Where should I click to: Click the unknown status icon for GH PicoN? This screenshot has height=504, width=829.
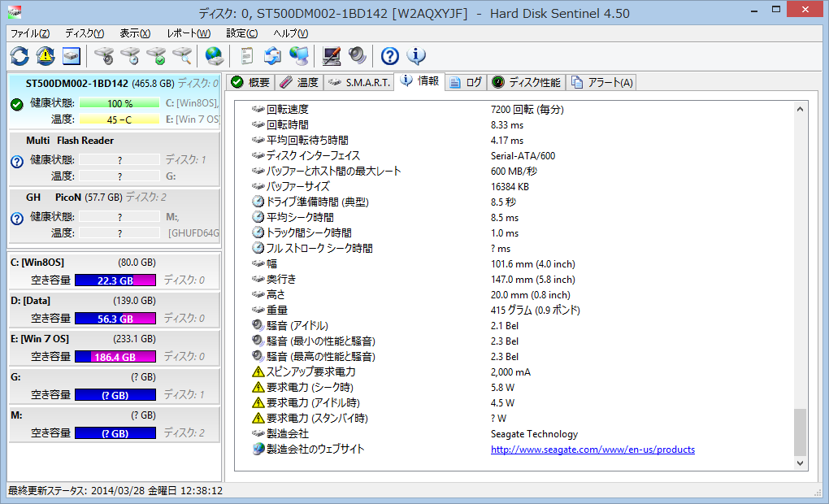pyautogui.click(x=17, y=218)
